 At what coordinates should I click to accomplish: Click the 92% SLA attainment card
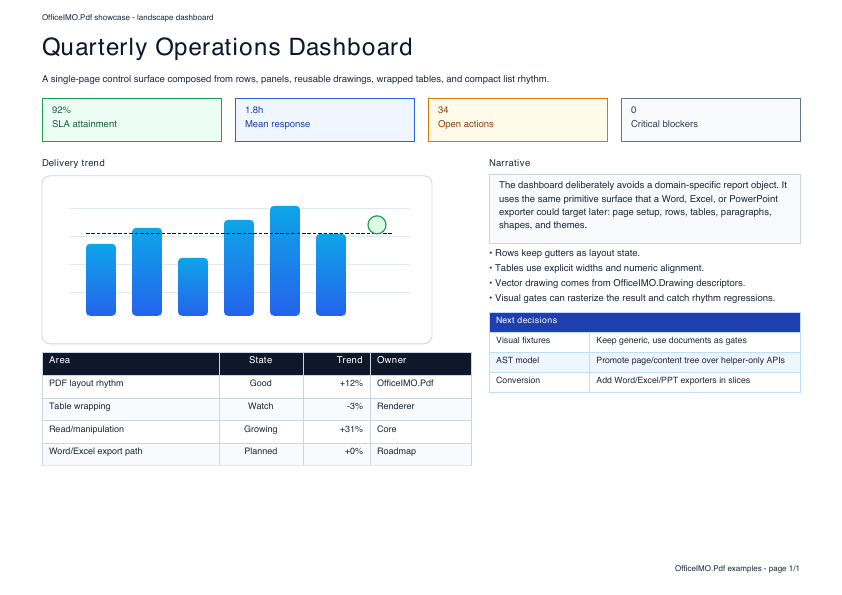[132, 120]
